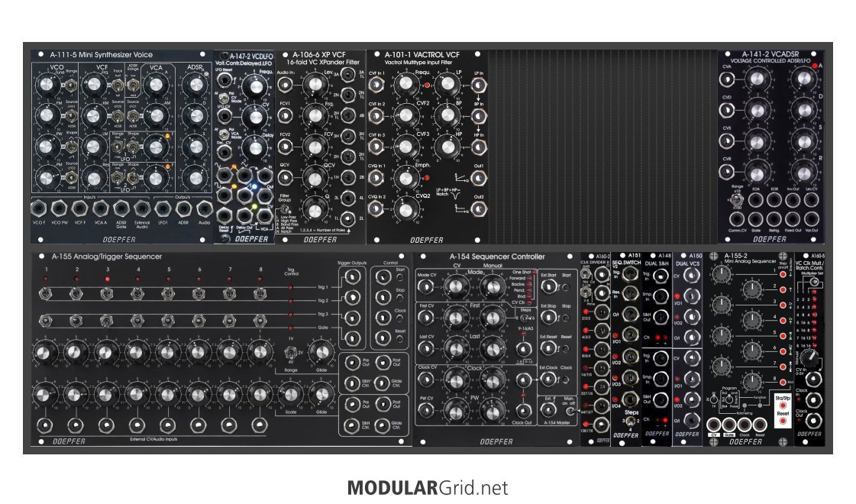Click the LFO1 output jack on A-111-5
Viewport: 856px width, 504px height.
click(x=163, y=208)
